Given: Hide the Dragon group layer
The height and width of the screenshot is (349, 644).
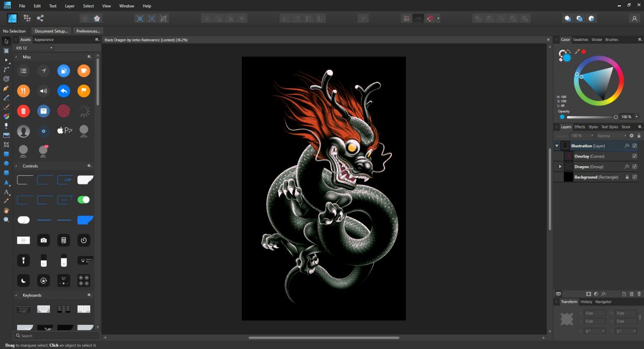Looking at the screenshot, I should point(634,167).
